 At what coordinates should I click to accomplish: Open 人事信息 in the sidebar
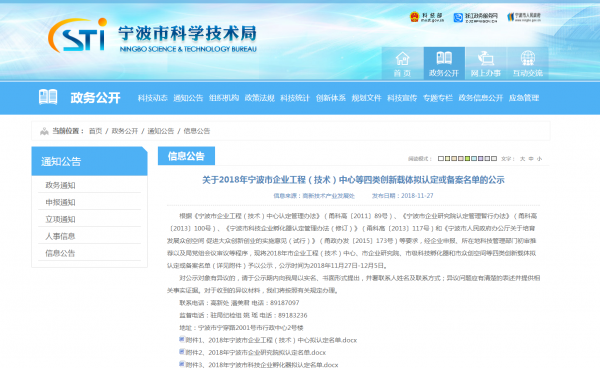coord(60,236)
